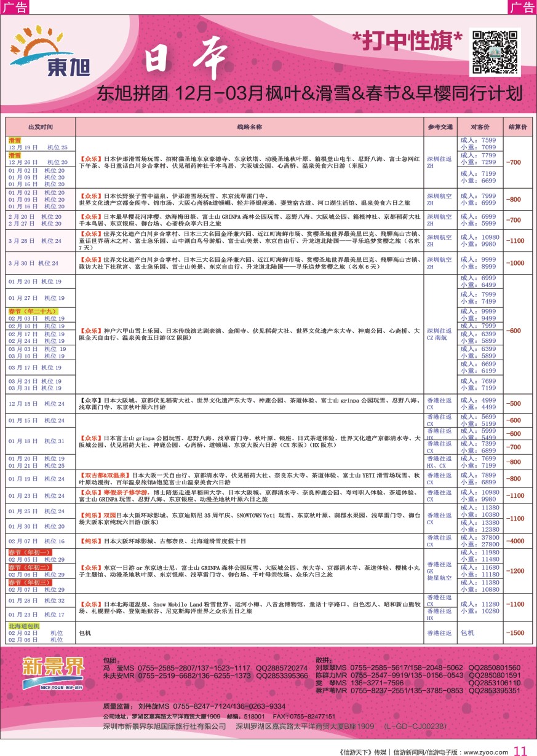This screenshot has height=756, width=537.
Task: Select the 01月18日 机位31 departure
Action: (36, 441)
